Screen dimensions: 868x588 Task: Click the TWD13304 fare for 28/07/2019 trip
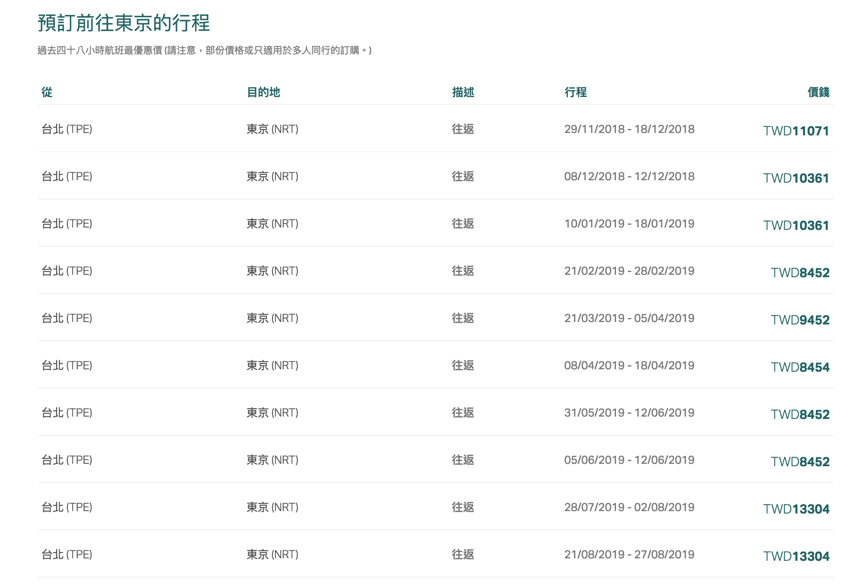796,509
